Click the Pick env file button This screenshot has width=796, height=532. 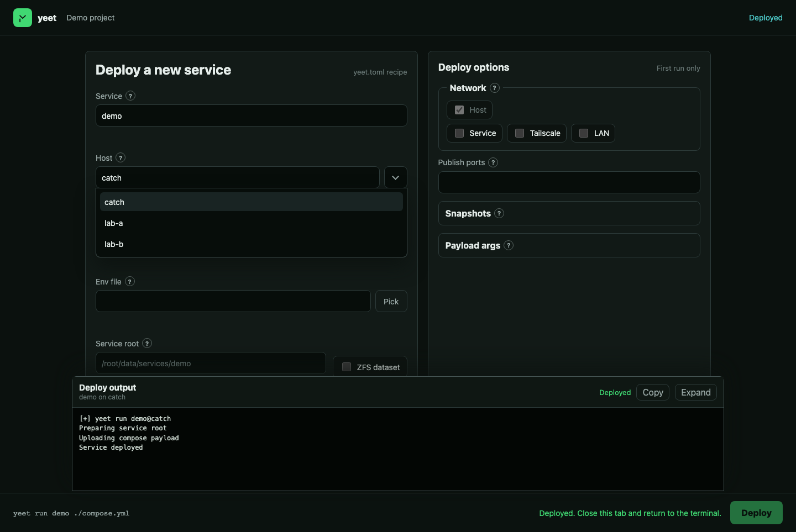pos(391,302)
